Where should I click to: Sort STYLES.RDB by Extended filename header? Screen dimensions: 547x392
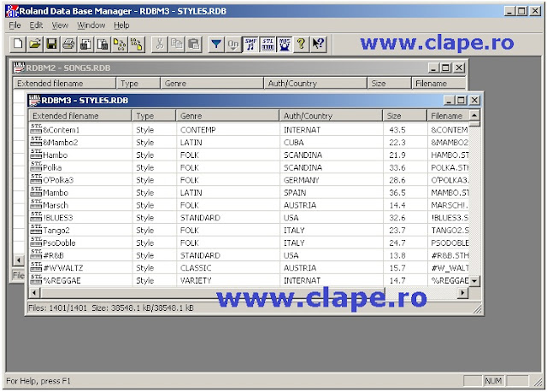click(80, 115)
